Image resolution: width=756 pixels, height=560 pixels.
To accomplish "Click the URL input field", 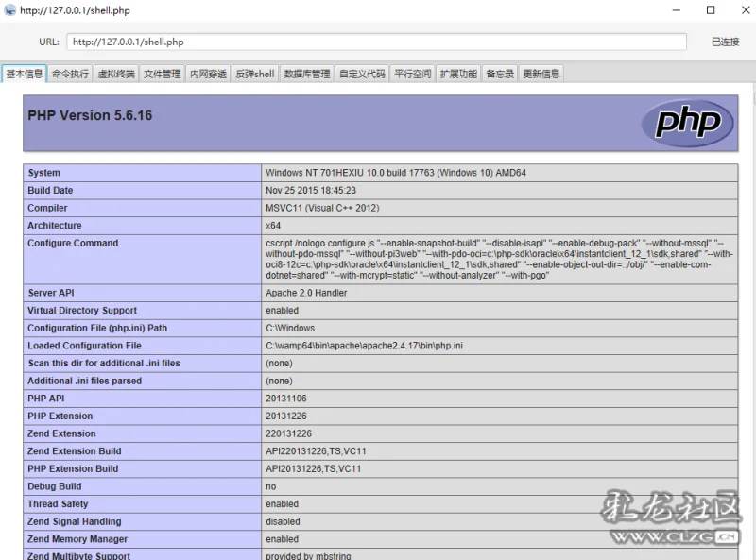I will coord(376,42).
